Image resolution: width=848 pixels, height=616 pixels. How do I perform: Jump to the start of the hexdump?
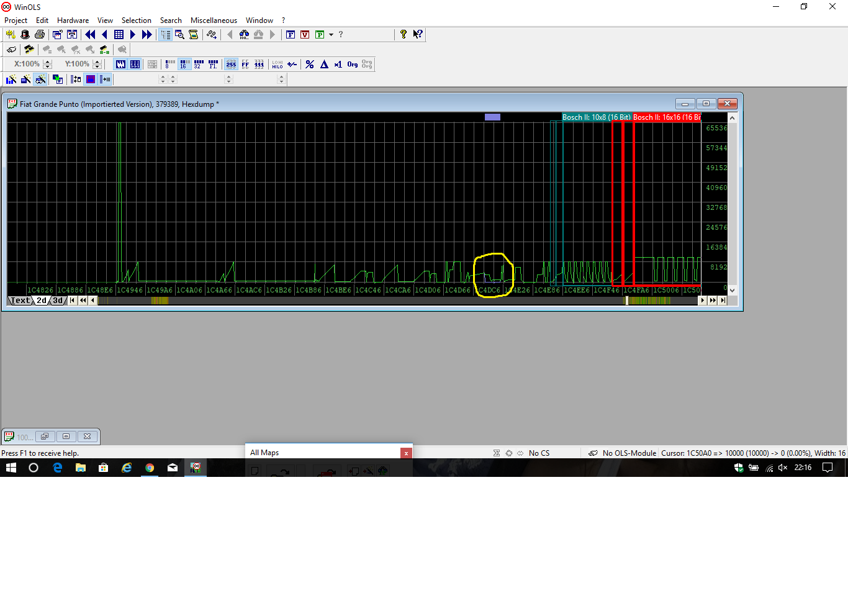tap(73, 301)
